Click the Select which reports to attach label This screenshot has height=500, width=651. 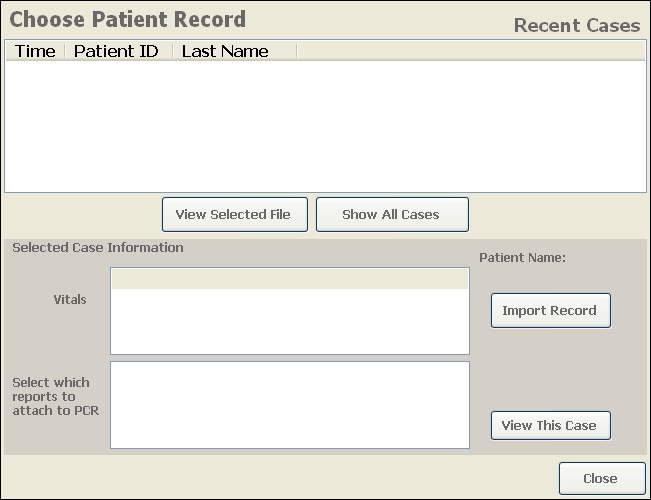(56, 397)
